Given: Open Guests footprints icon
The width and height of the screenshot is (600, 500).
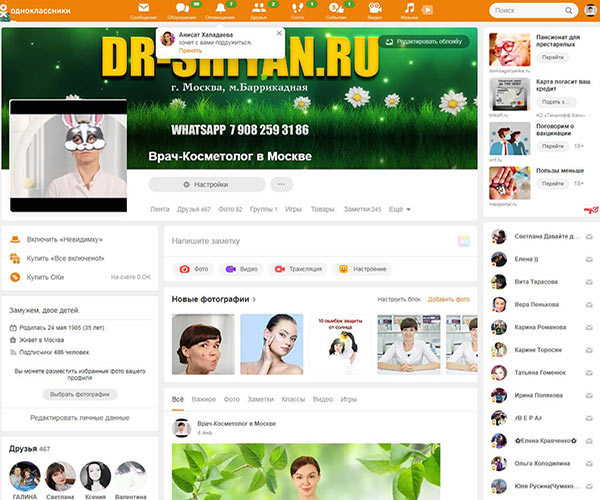Looking at the screenshot, I should point(297,8).
